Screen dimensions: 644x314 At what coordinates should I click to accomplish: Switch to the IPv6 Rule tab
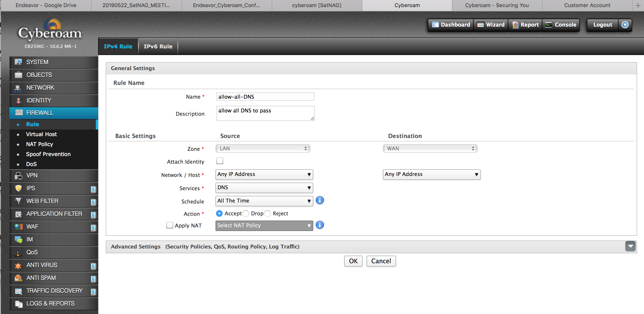pos(158,46)
